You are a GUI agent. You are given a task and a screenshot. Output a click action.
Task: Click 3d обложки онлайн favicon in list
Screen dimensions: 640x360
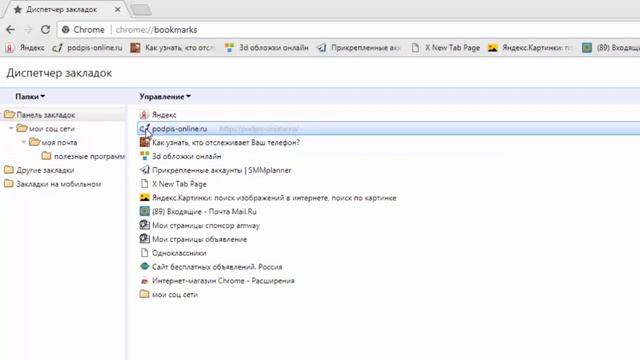point(144,156)
